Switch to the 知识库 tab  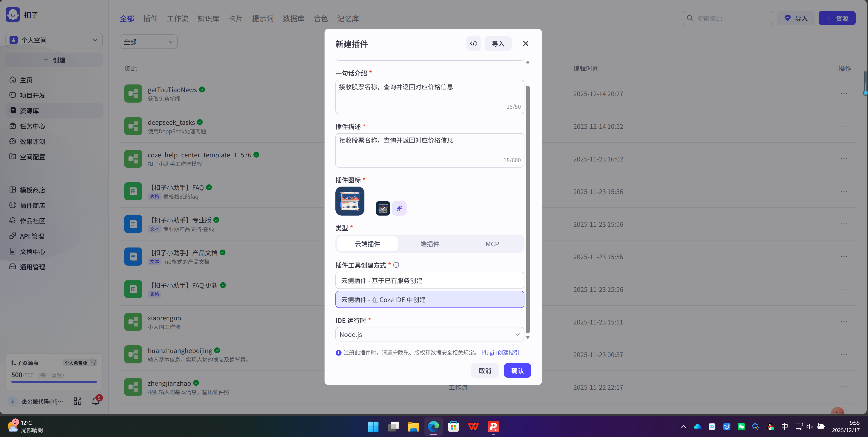coord(208,19)
